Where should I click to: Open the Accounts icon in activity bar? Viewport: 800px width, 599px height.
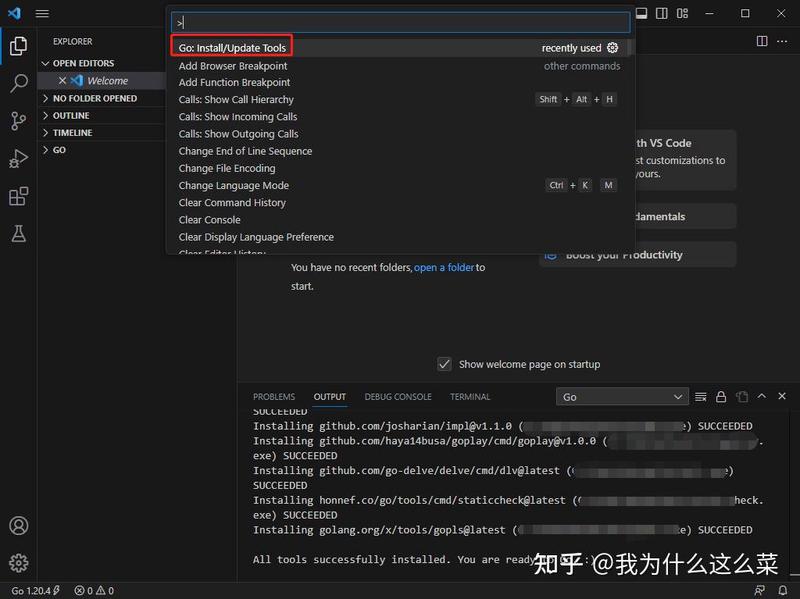pos(18,526)
